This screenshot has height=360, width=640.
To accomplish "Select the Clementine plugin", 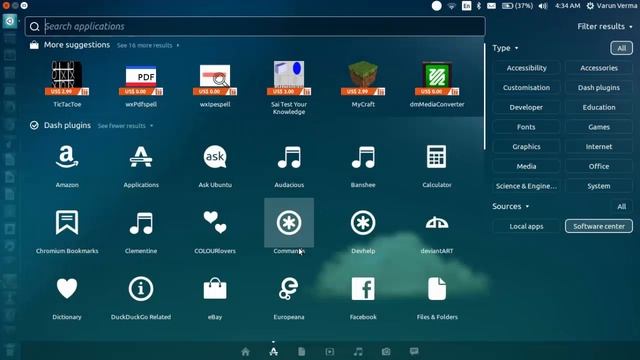I will [x=141, y=223].
